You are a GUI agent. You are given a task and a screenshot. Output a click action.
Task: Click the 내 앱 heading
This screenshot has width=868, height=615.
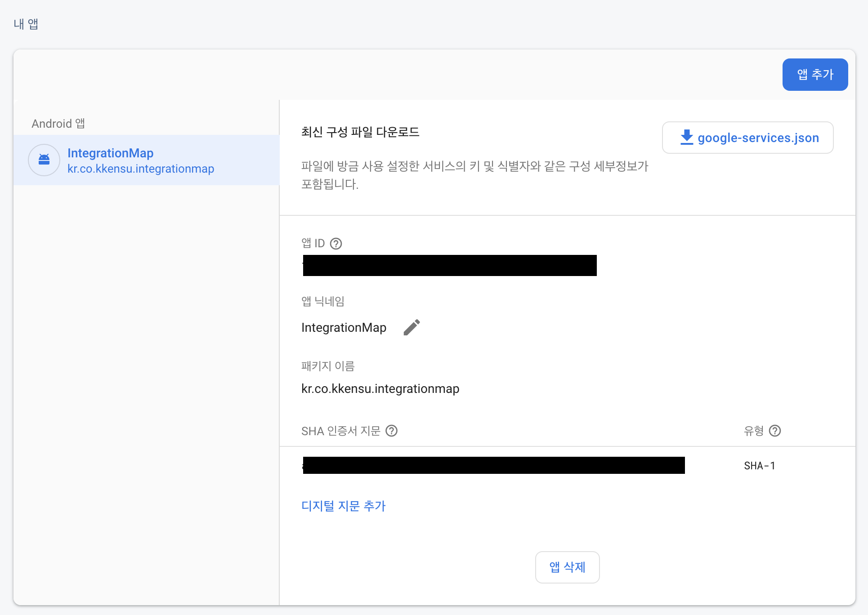[26, 24]
